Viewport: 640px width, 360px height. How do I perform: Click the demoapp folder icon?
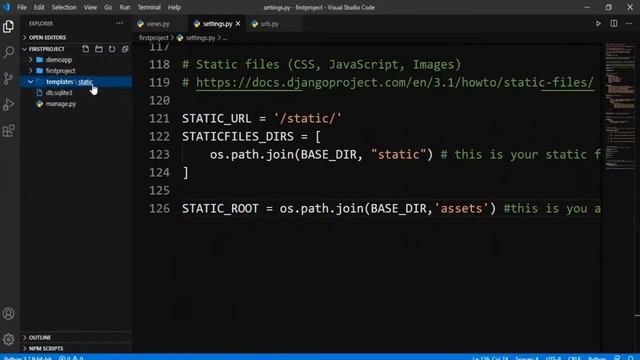[x=39, y=60]
